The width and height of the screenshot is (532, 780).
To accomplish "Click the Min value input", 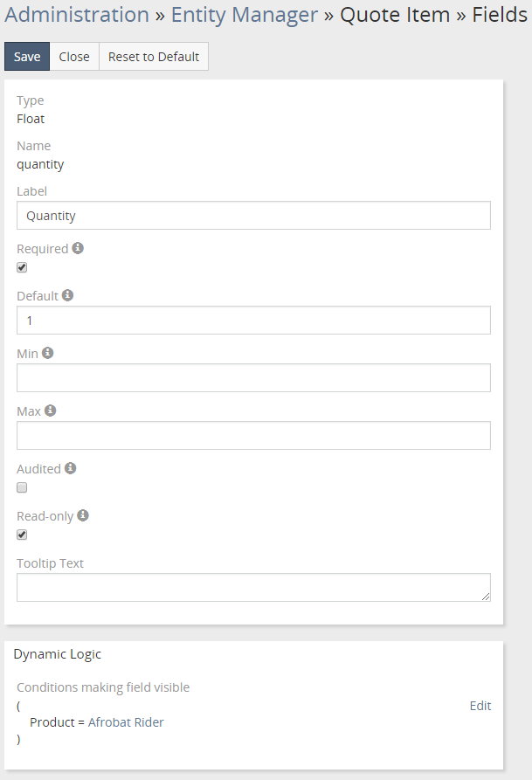I will (253, 378).
